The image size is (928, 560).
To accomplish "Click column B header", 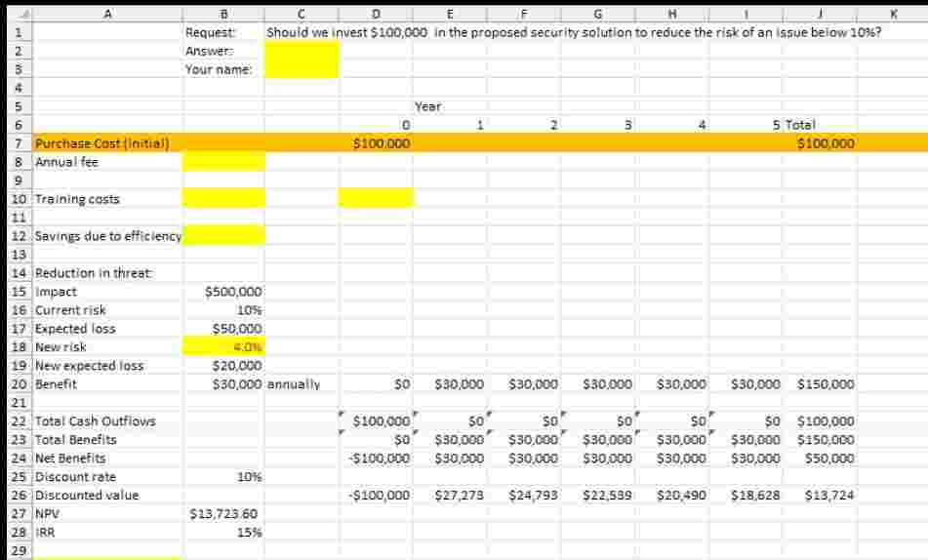I will (x=223, y=14).
